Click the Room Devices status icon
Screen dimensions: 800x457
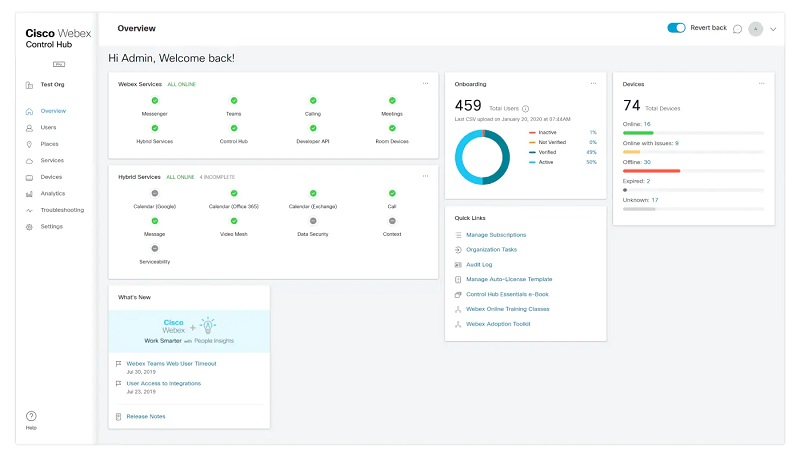point(392,128)
